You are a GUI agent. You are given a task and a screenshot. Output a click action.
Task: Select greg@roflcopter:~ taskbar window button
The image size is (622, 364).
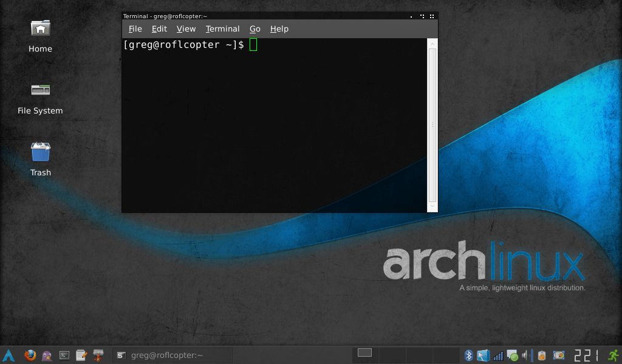pos(173,356)
